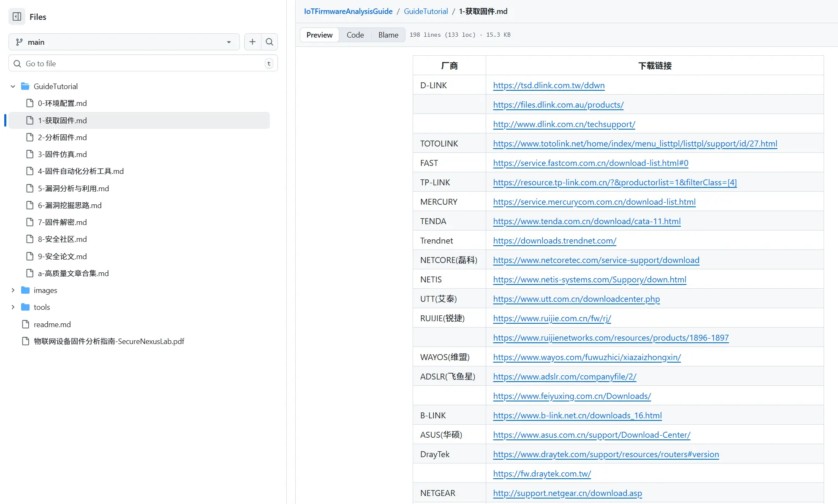Open the feiyuxing.com.cn Downloads link
Screen dimensions: 838x504
point(572,396)
